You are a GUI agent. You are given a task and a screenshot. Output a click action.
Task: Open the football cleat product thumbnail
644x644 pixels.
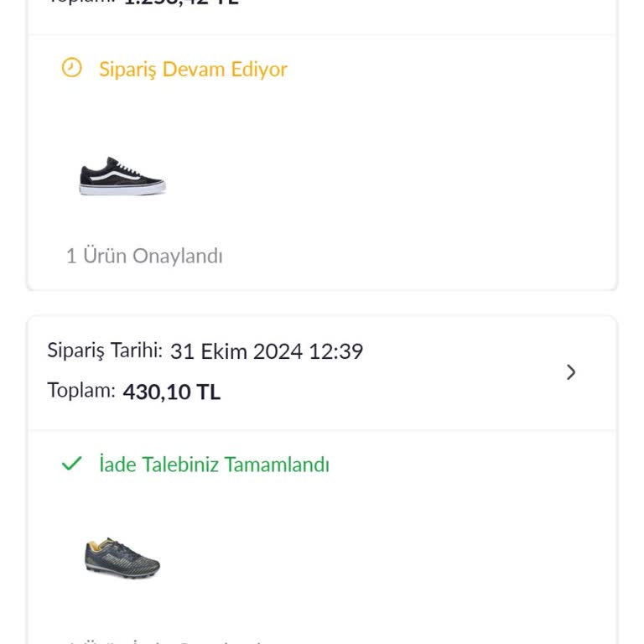(122, 558)
